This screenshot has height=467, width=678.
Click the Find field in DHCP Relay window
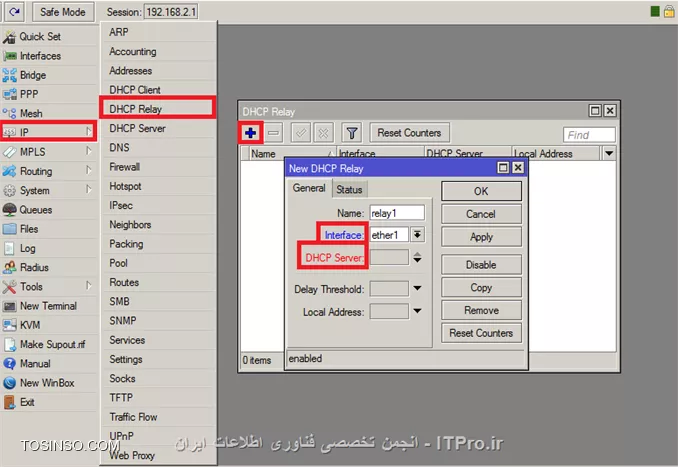(589, 135)
